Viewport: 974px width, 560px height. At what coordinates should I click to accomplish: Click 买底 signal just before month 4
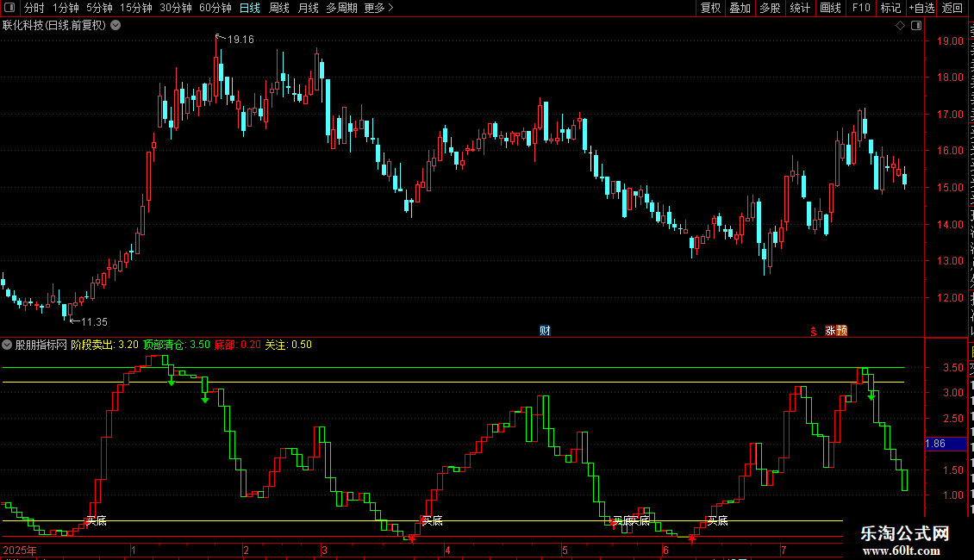click(x=433, y=520)
